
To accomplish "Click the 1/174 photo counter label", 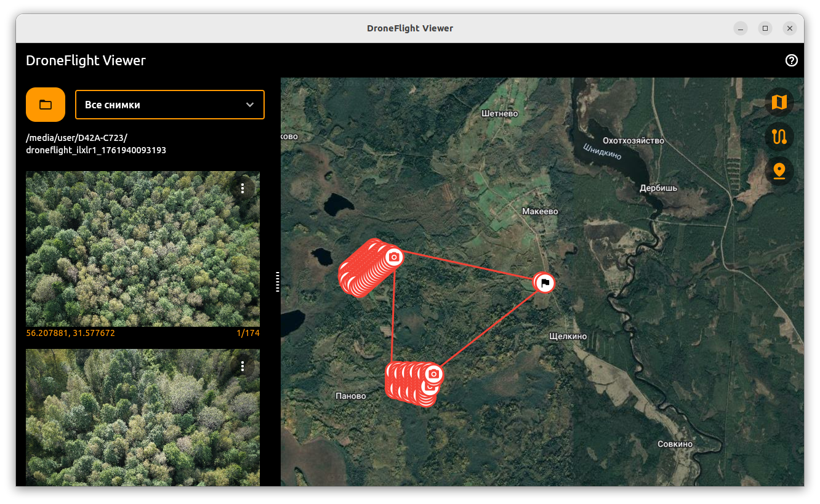I will tap(247, 334).
